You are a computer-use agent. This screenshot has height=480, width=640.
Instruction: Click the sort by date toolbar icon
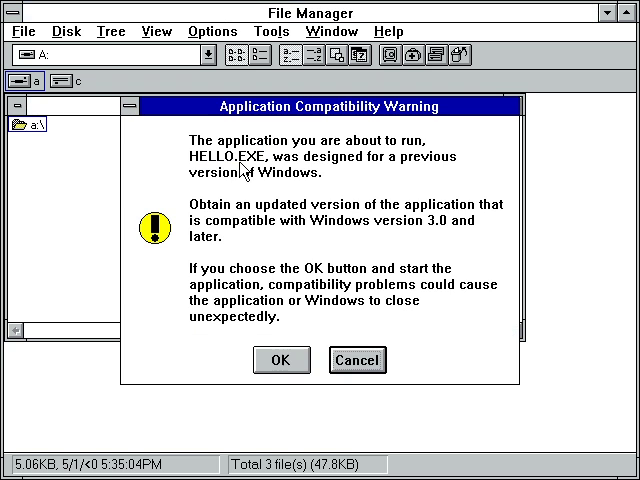point(359,55)
